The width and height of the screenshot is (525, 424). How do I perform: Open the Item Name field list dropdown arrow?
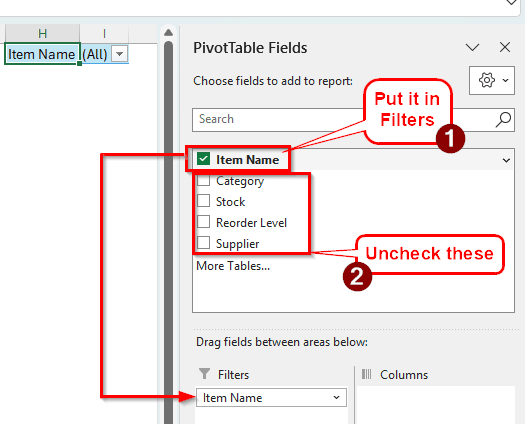[x=506, y=160]
